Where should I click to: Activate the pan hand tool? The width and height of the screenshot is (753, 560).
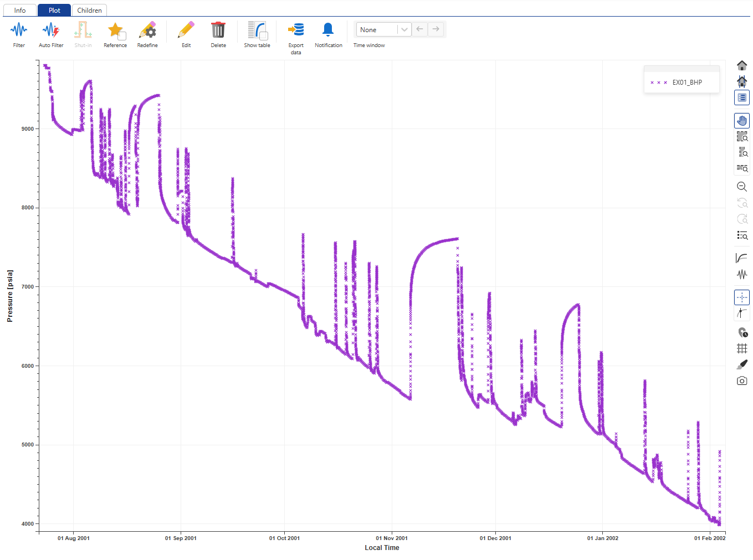pos(742,120)
